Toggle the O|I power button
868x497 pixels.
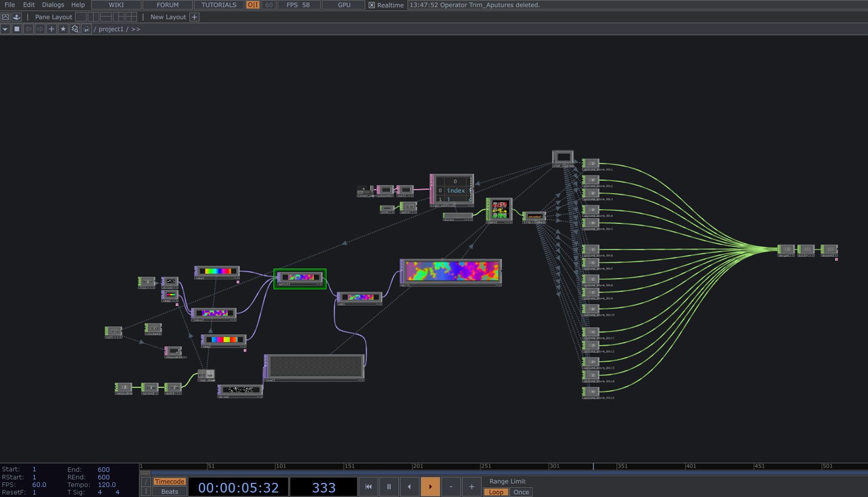253,5
